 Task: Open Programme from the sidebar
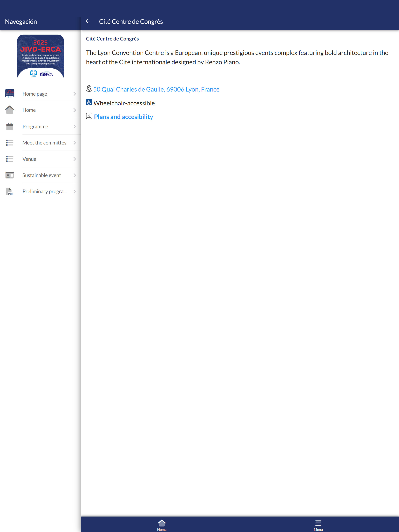coord(41,127)
